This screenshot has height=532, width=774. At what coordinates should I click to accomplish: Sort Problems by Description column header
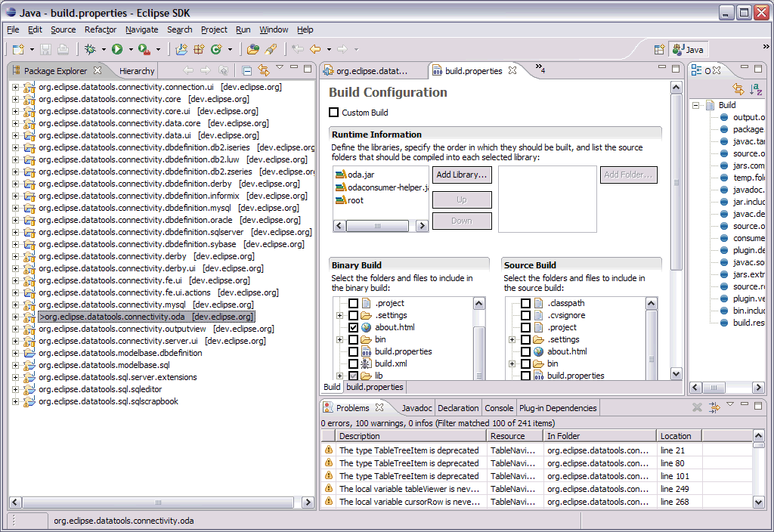(x=410, y=436)
